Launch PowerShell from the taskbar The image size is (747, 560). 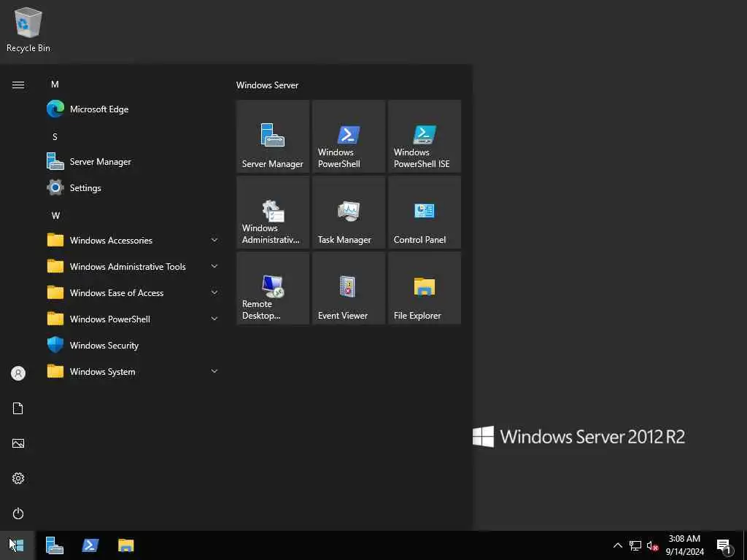click(90, 545)
